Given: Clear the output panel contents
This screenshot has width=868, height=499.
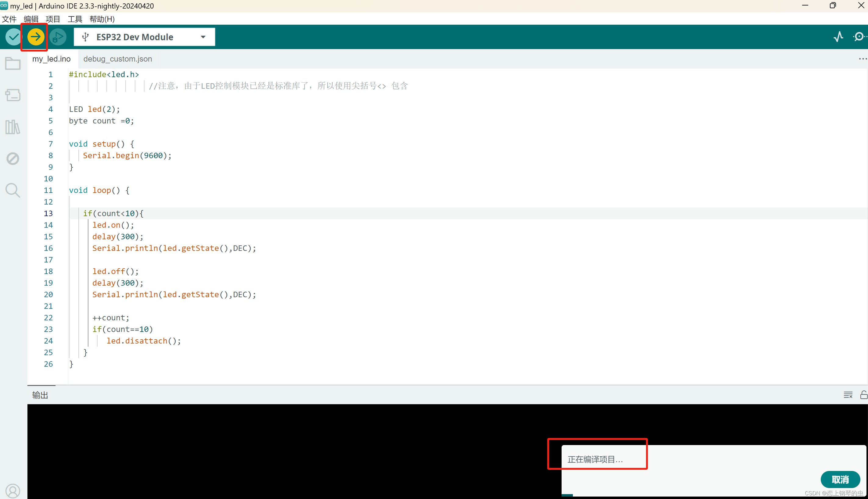Looking at the screenshot, I should click(x=848, y=395).
